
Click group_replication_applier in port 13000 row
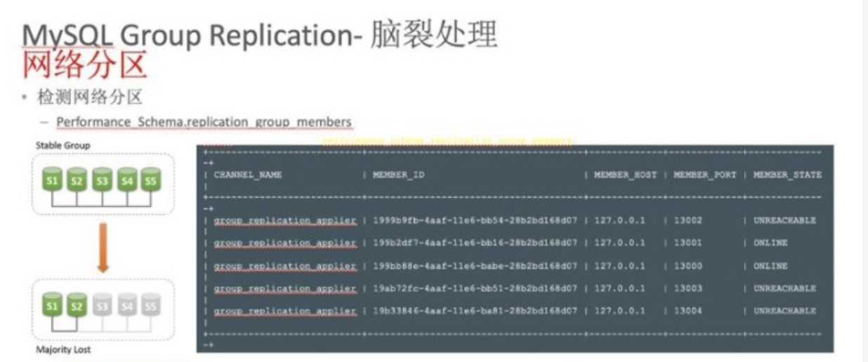[285, 266]
